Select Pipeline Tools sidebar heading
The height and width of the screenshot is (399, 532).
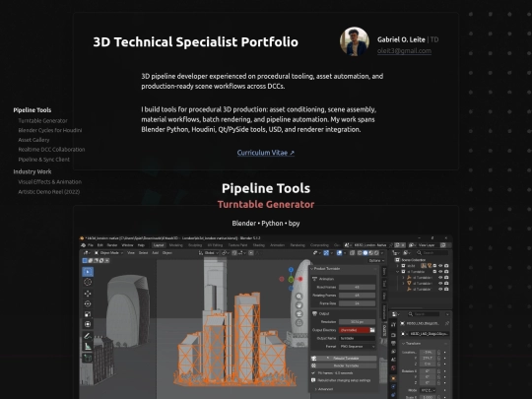[x=33, y=110]
